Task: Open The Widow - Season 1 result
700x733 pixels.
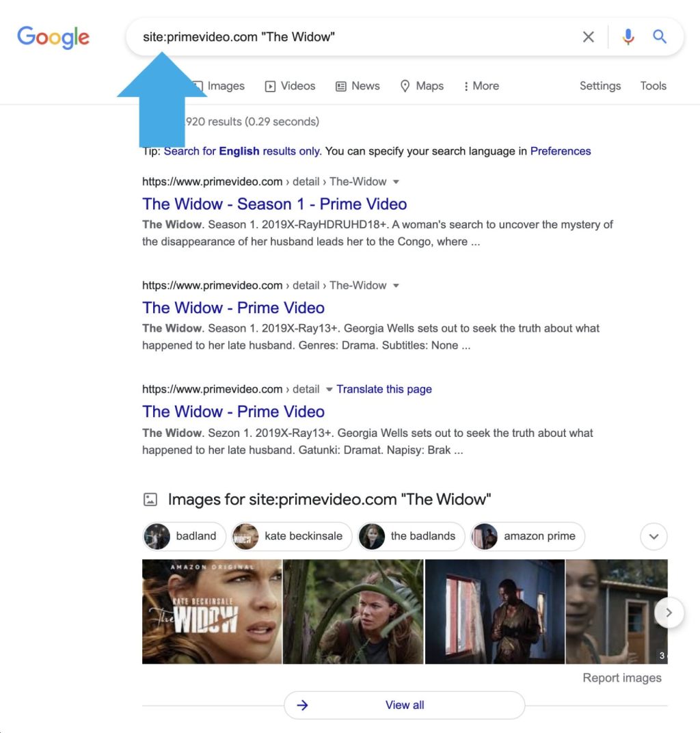Action: (274, 204)
